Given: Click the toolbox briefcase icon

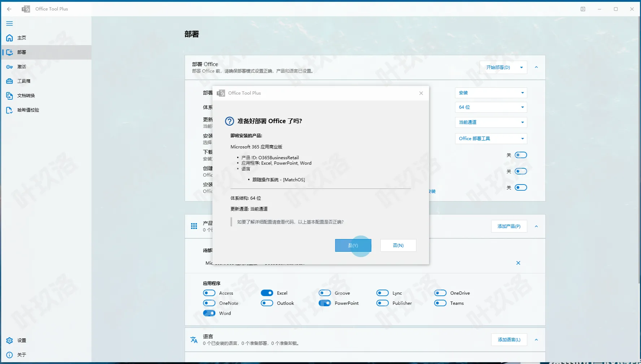Looking at the screenshot, I should pyautogui.click(x=9, y=81).
